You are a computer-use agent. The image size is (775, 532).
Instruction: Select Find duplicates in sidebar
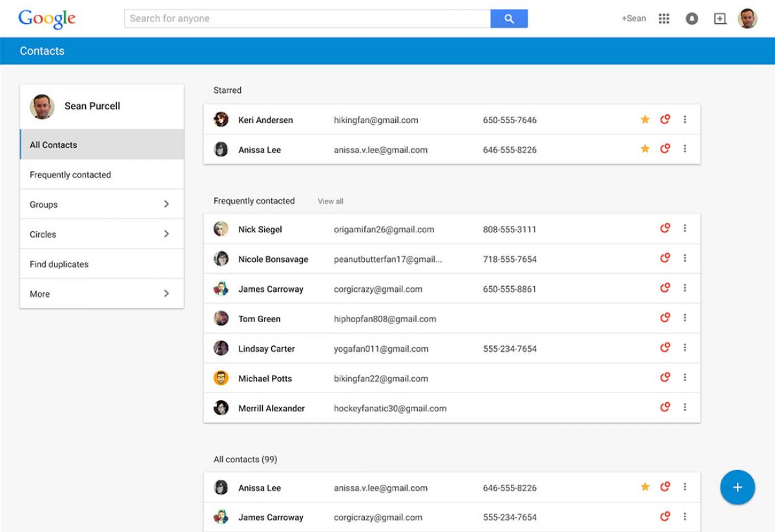(59, 264)
